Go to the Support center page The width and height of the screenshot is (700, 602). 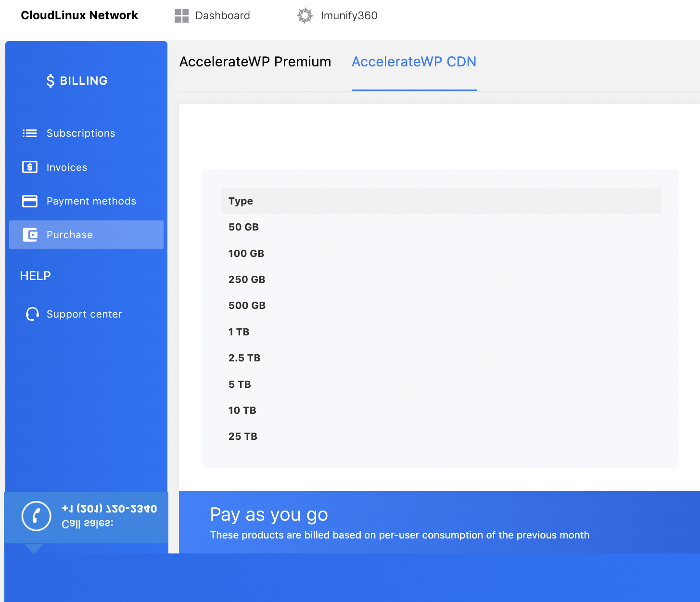[x=84, y=314]
